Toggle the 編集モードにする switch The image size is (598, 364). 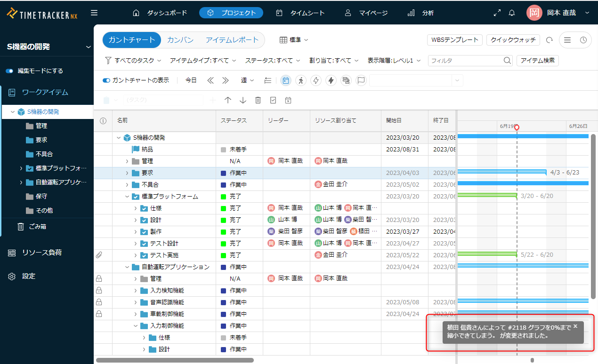[x=10, y=71]
